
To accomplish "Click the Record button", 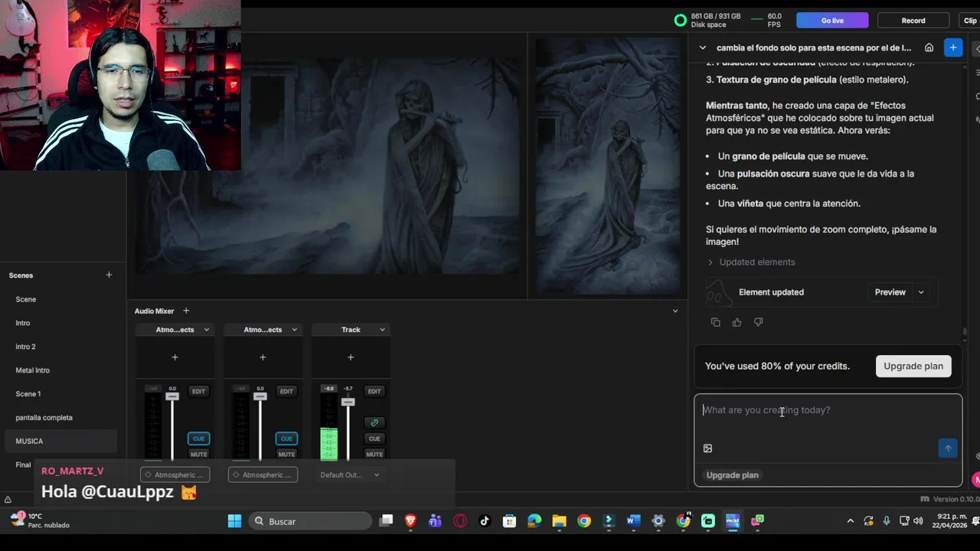I will coord(913,21).
